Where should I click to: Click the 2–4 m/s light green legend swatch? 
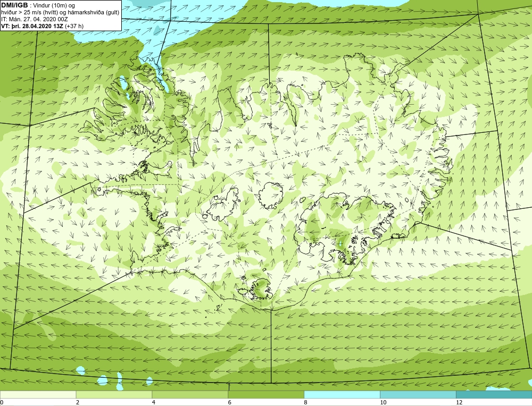pos(114,394)
